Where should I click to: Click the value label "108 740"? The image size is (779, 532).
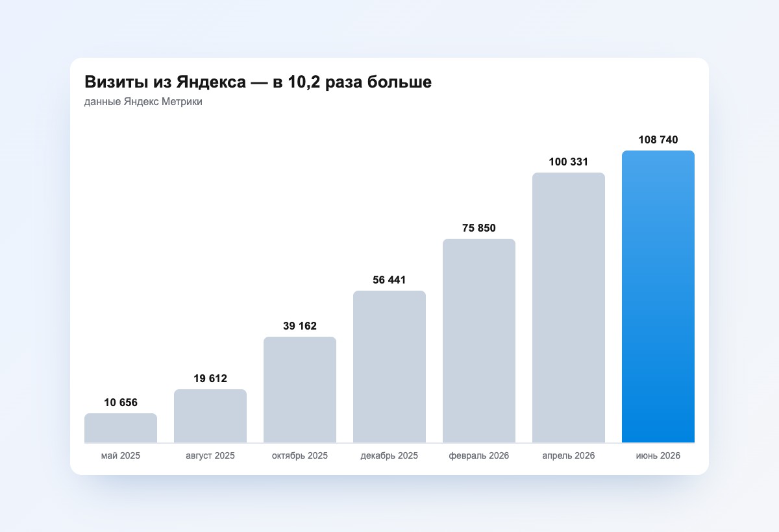click(658, 140)
